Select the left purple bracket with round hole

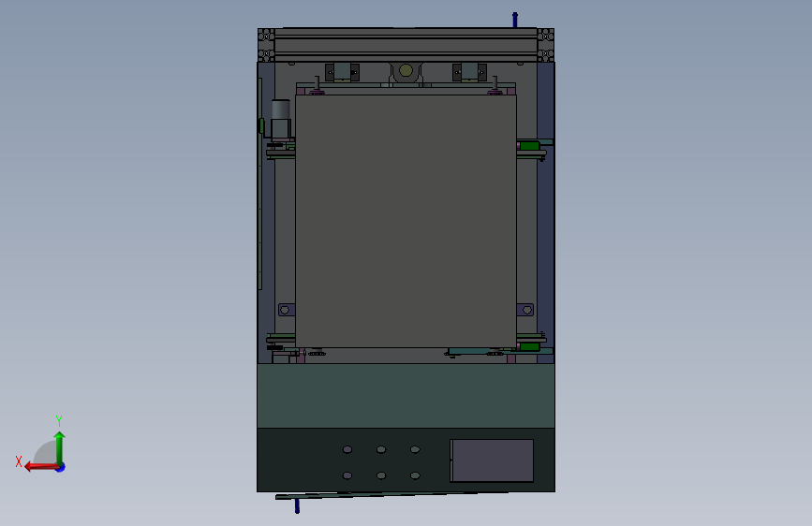(x=287, y=310)
